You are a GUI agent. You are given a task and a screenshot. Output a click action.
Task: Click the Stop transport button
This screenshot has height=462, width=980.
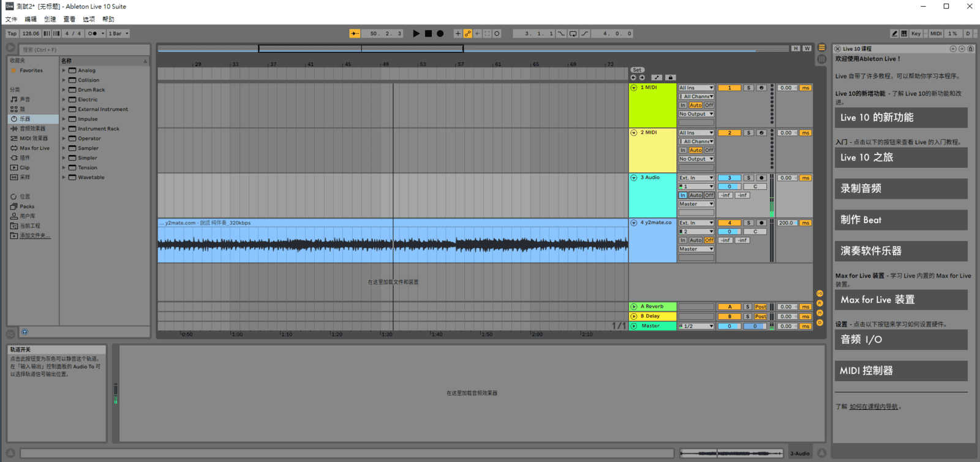[428, 34]
